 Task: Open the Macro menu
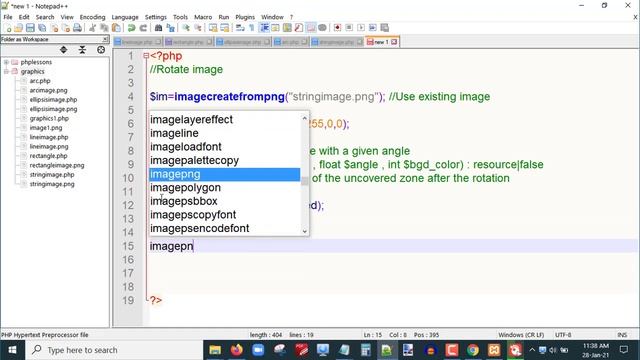click(x=203, y=17)
